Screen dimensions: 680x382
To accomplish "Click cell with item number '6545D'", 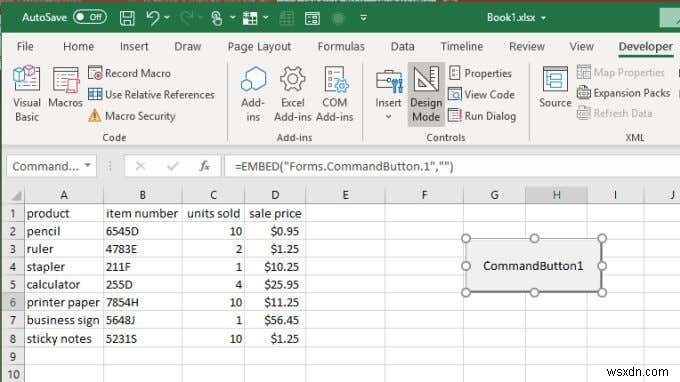I will 142,231.
